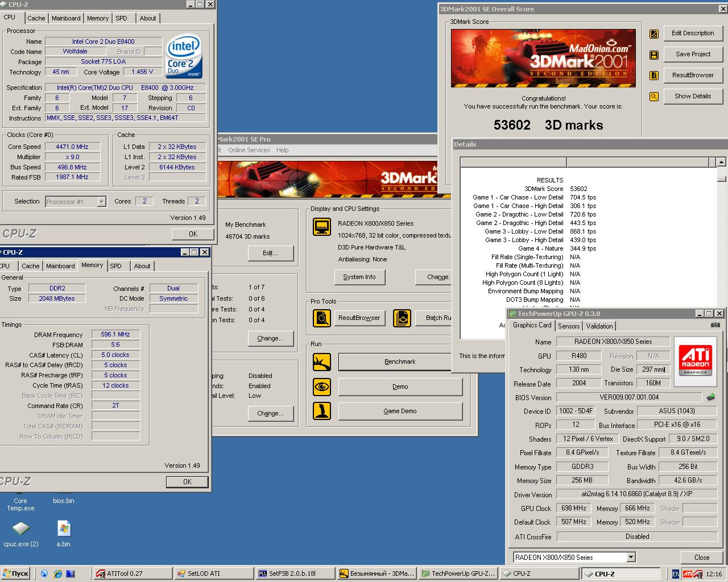Click the Benchmark run icon in 3DMark

pos(322,361)
